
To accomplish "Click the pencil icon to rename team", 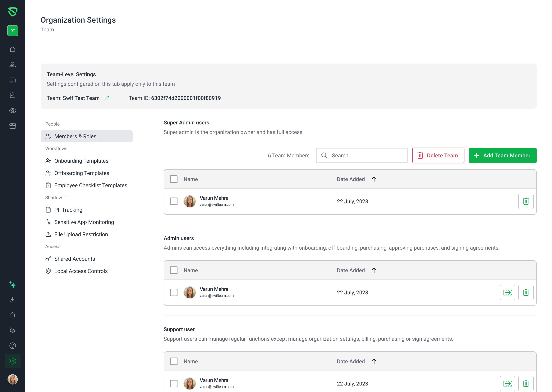I will (107, 98).
